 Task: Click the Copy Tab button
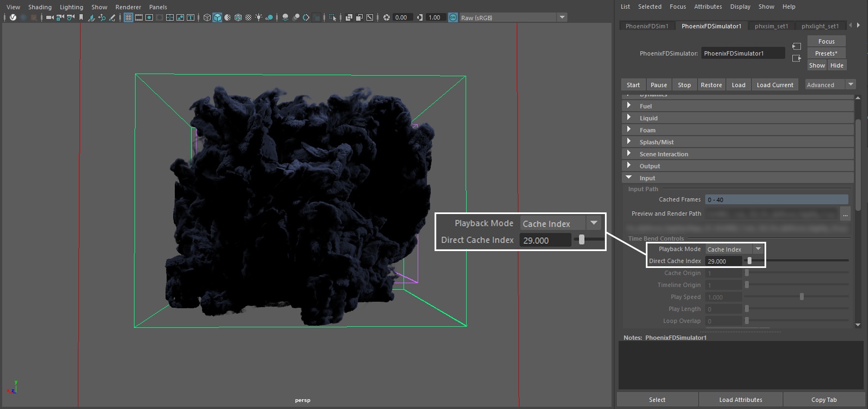pyautogui.click(x=824, y=400)
